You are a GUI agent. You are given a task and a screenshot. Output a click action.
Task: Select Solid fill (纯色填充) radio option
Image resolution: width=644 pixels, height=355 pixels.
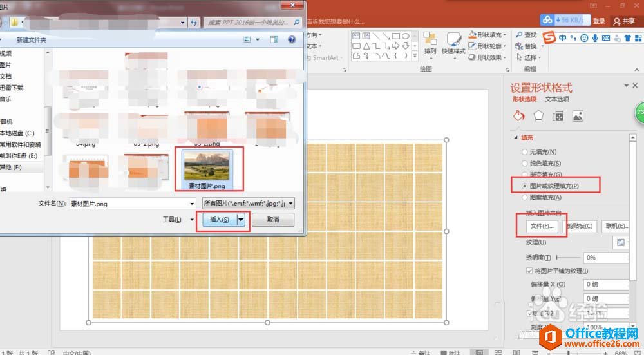coord(524,164)
